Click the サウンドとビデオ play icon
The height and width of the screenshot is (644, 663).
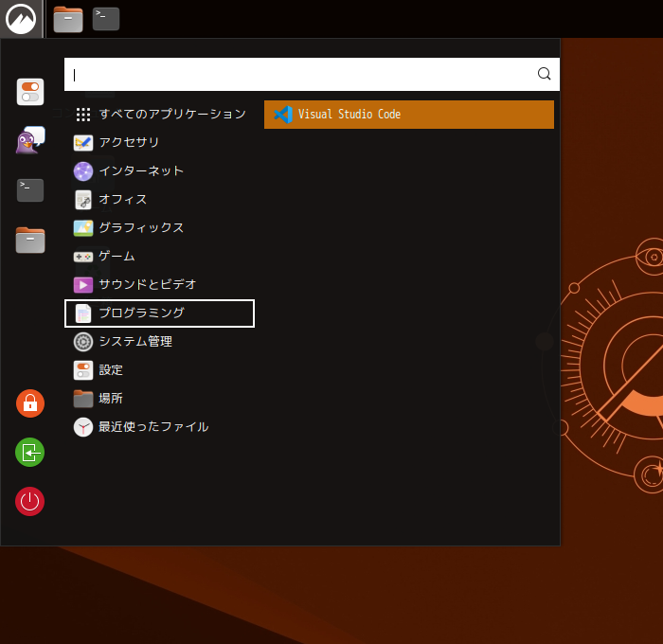83,285
